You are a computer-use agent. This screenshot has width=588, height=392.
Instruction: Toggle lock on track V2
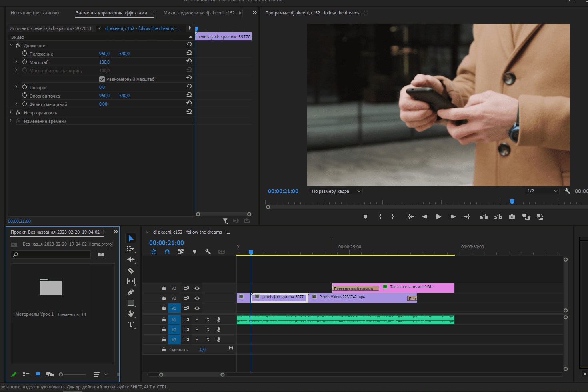164,298
